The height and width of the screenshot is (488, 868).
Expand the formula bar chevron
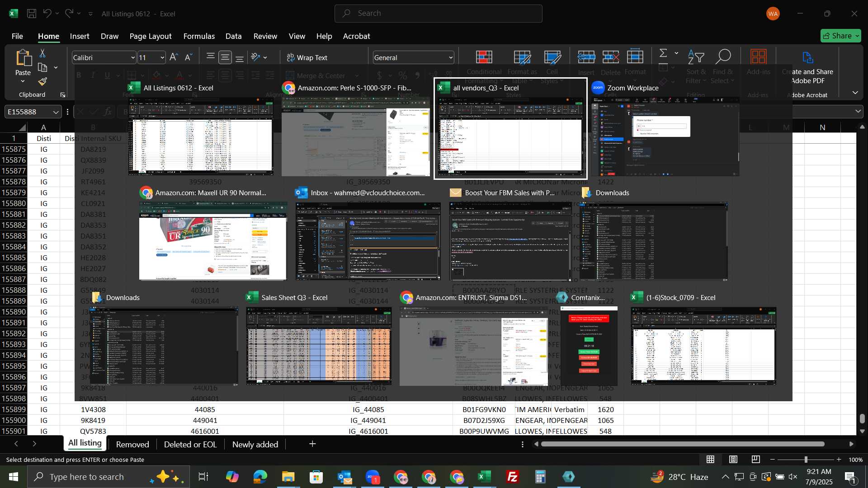click(858, 112)
